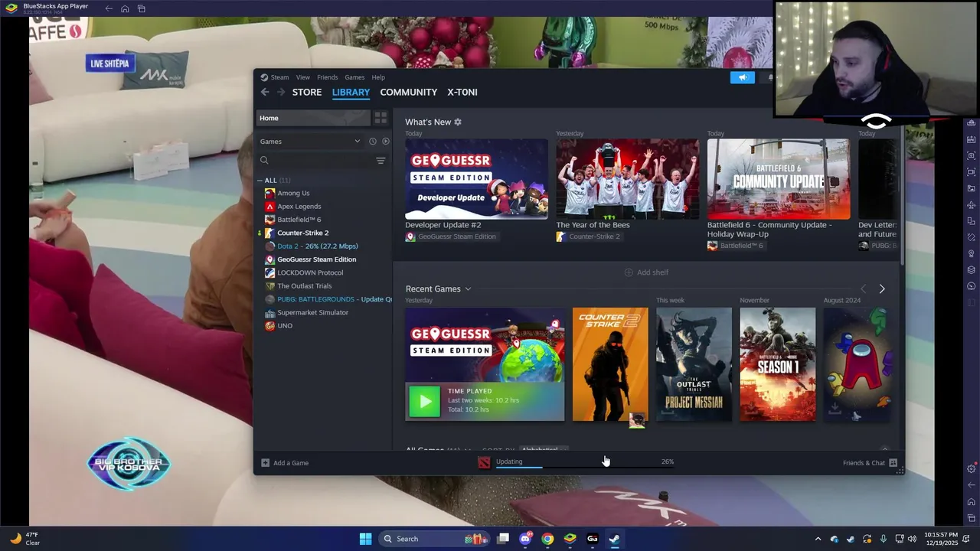Go forward with Steam's right arrow
The width and height of the screenshot is (980, 551).
[x=281, y=92]
